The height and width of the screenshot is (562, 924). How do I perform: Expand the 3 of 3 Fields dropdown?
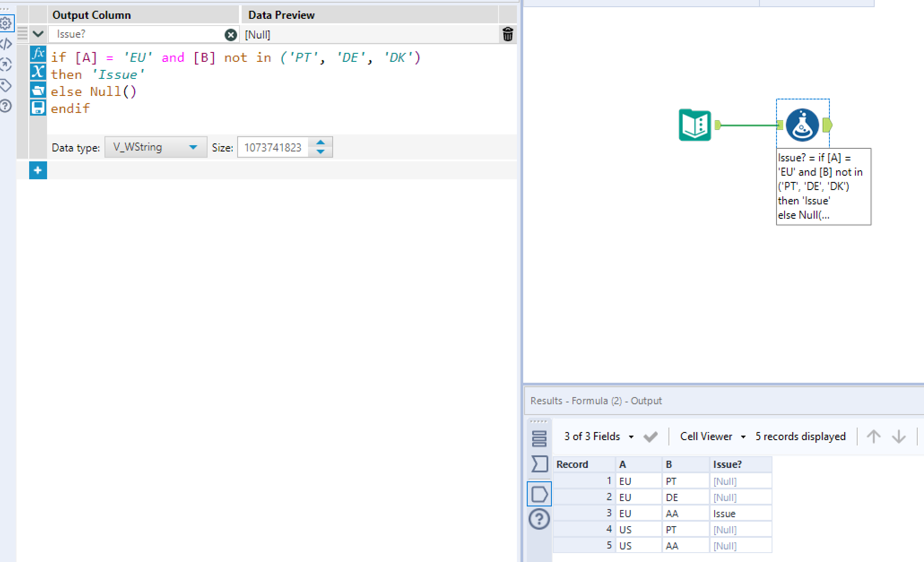coord(599,437)
